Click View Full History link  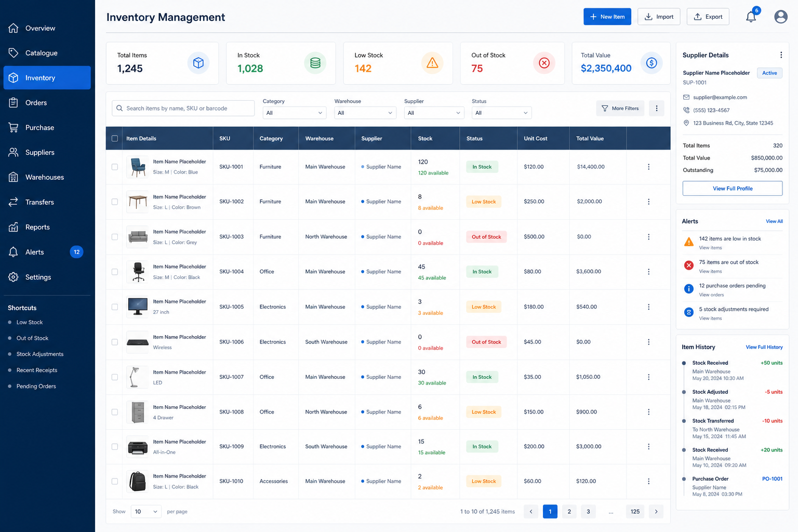click(764, 347)
